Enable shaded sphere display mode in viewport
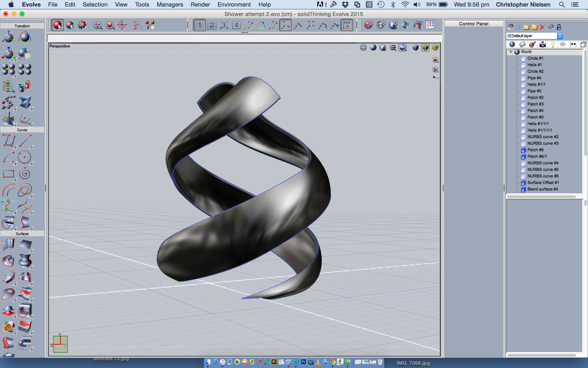Image resolution: width=588 pixels, height=368 pixels. pyautogui.click(x=373, y=48)
